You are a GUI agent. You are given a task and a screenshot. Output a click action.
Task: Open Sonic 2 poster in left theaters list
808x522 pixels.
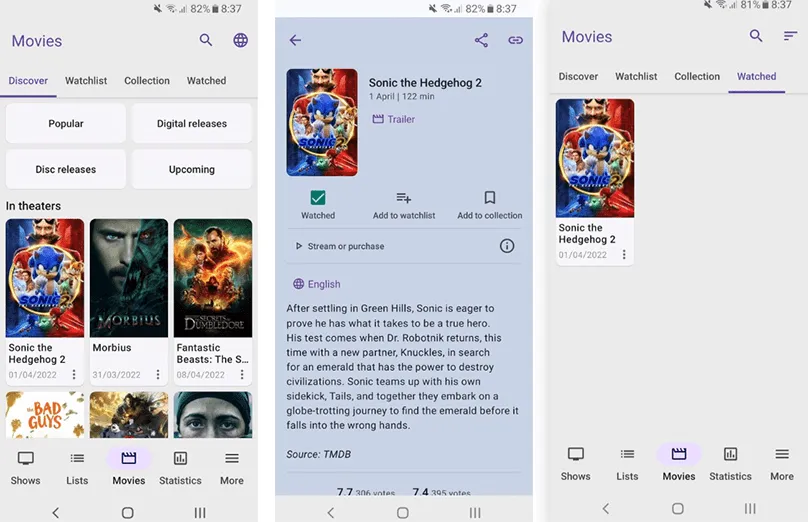coord(45,278)
